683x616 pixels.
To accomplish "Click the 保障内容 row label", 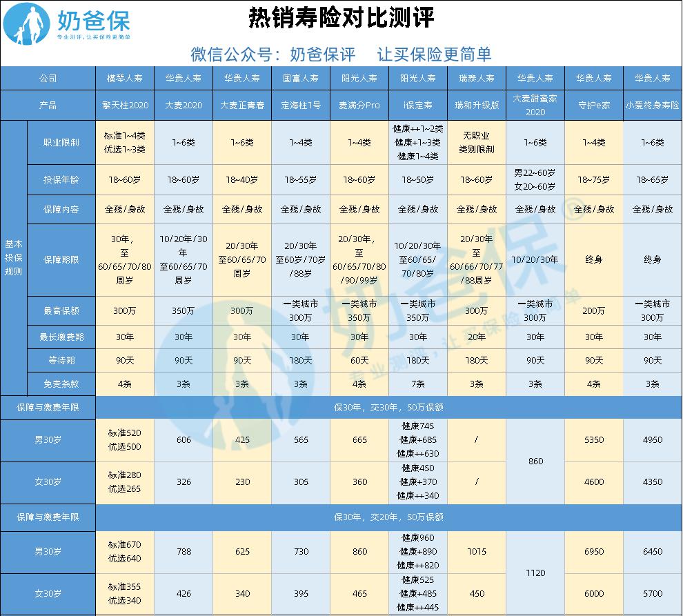I will click(61, 209).
